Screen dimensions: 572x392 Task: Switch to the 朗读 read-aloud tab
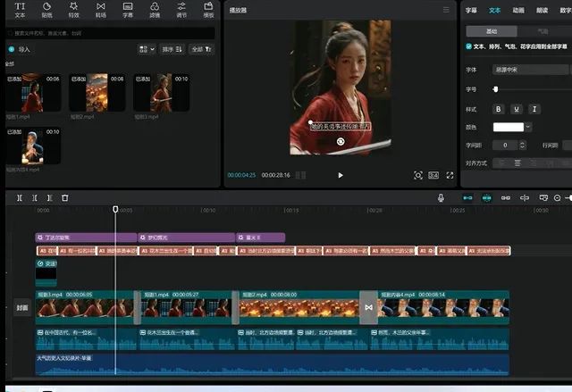pyautogui.click(x=543, y=10)
